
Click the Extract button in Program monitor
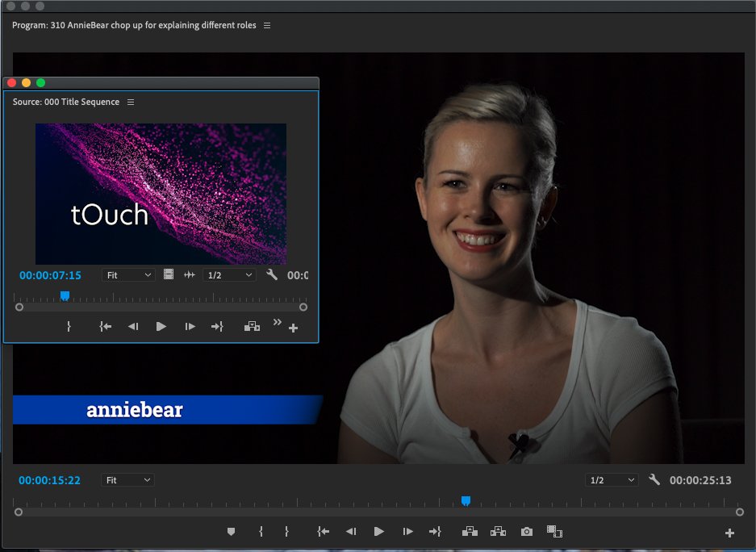498,532
